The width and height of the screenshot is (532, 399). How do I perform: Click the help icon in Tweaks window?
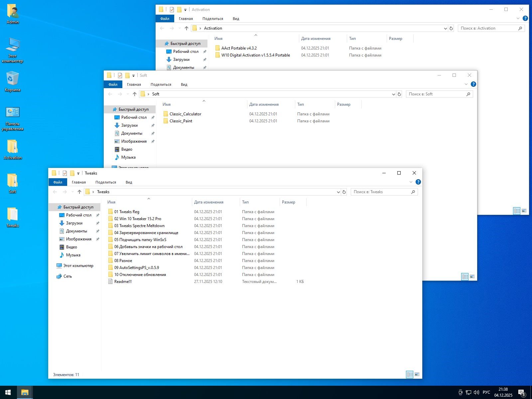pos(418,182)
